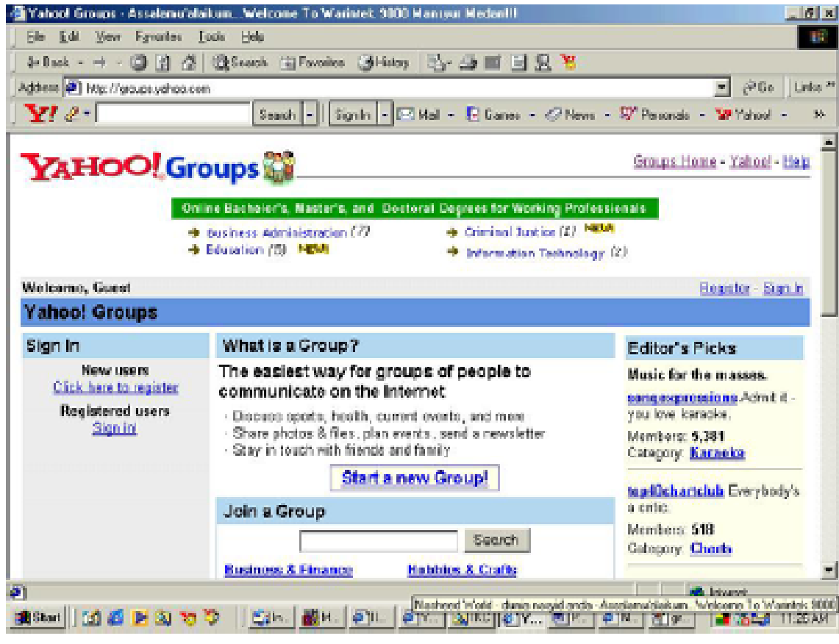Click the Join a Group search field

tap(378, 541)
